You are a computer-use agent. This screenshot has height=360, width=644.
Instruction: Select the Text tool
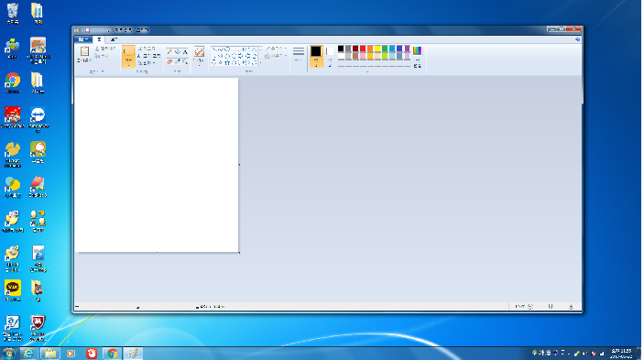click(x=185, y=51)
